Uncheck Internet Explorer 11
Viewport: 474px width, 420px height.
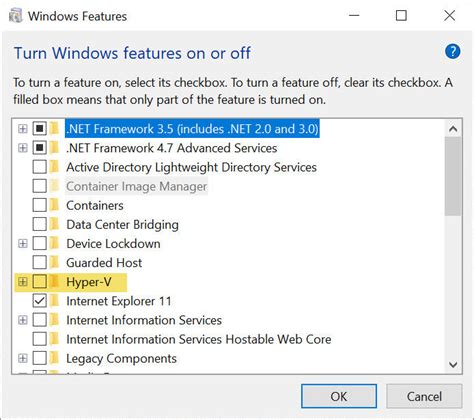click(40, 301)
